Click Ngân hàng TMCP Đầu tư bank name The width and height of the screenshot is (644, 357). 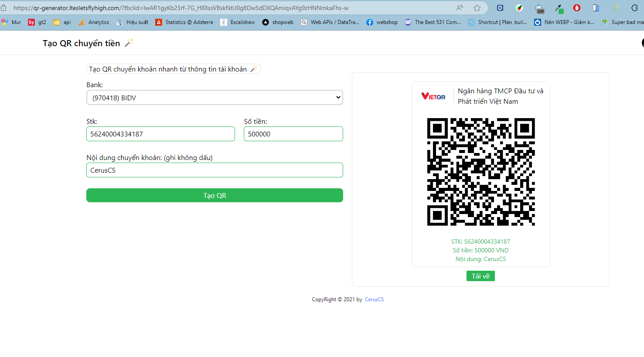tap(501, 96)
